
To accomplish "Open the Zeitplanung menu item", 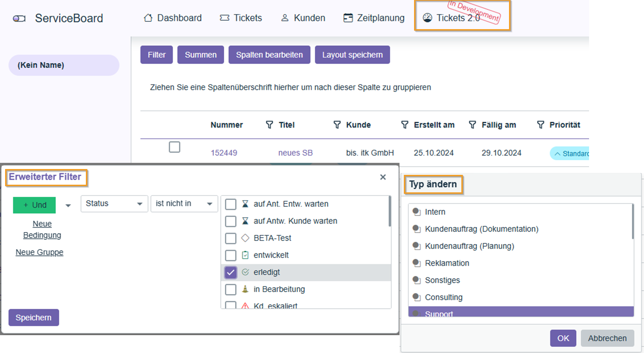I will [x=374, y=18].
